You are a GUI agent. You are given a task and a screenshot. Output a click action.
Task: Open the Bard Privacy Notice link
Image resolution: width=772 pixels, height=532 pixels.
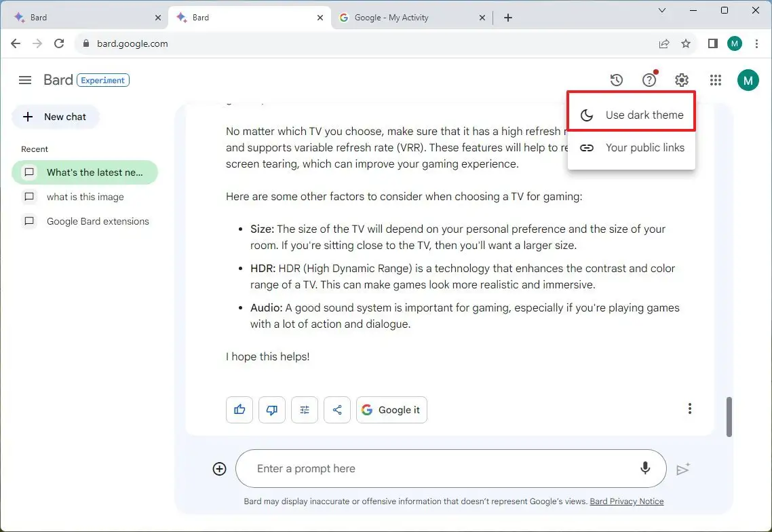[x=625, y=501]
